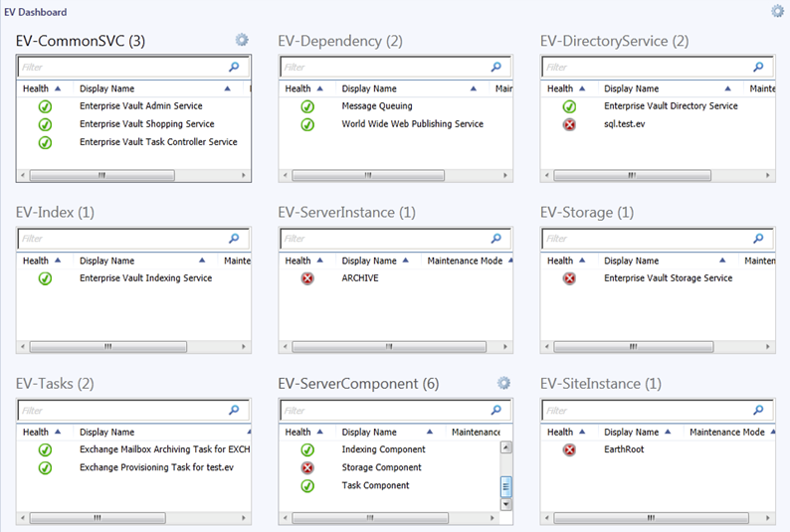Click healthy icon for Enterprise Vault Directory Service
Image resolution: width=790 pixels, height=532 pixels.
pyautogui.click(x=569, y=106)
